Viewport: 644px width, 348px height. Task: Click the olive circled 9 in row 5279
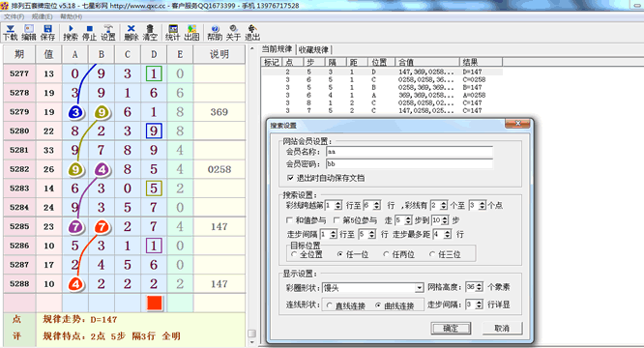tap(102, 112)
